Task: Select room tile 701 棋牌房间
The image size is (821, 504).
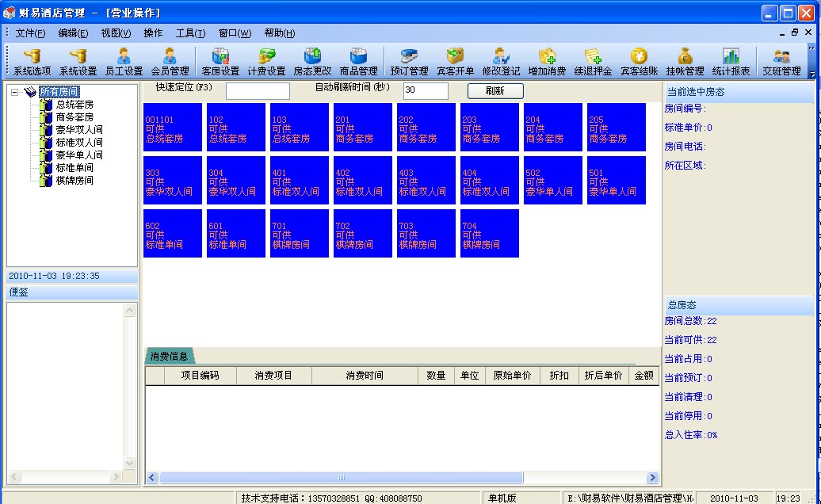Action: coord(300,234)
